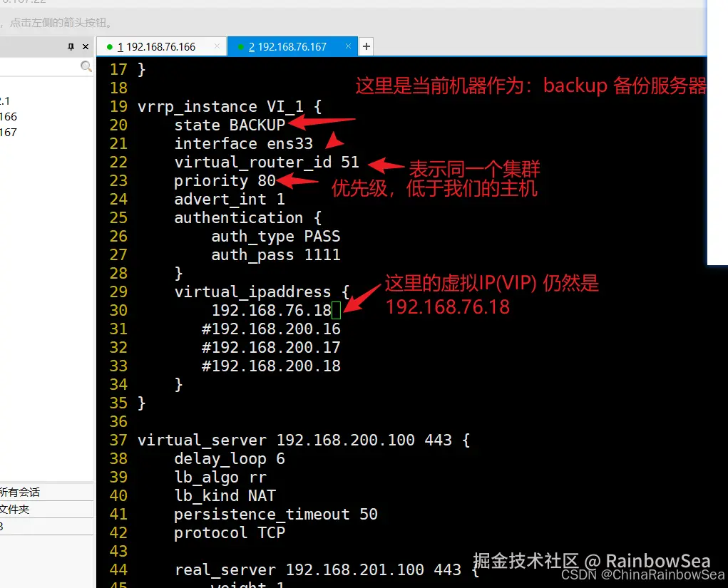
Task: Select the '文件夹' row in the properties panel
Action: pos(46,509)
